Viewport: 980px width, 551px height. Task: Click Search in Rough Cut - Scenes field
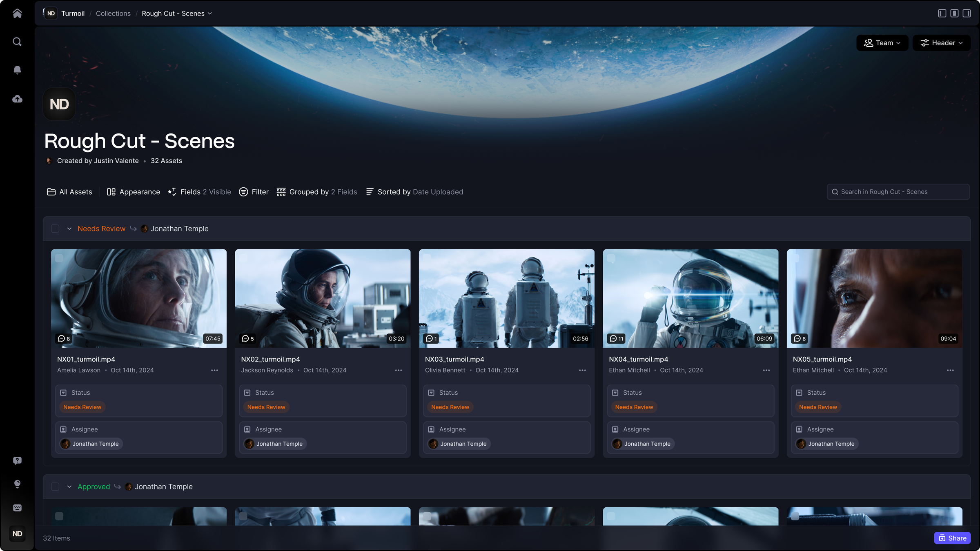pos(898,192)
